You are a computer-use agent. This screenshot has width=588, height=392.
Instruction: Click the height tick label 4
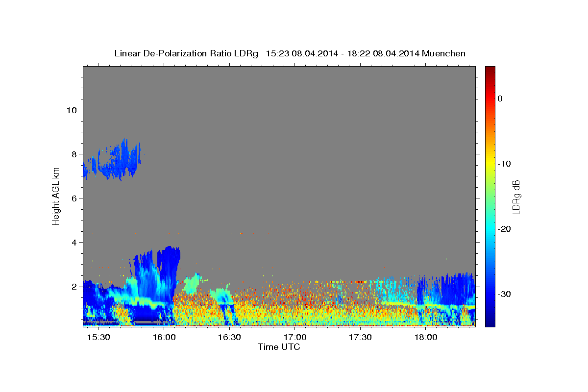(x=74, y=242)
